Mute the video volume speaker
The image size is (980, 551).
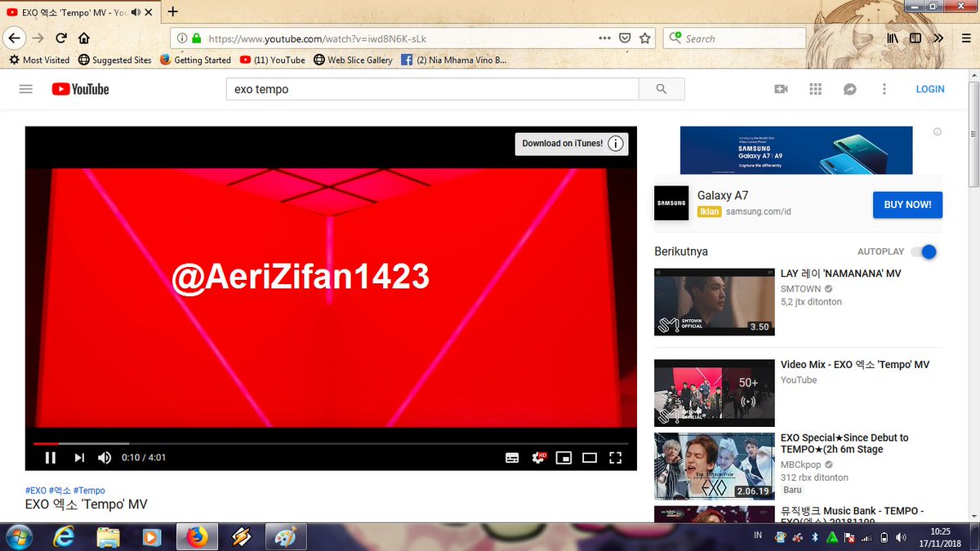[105, 458]
